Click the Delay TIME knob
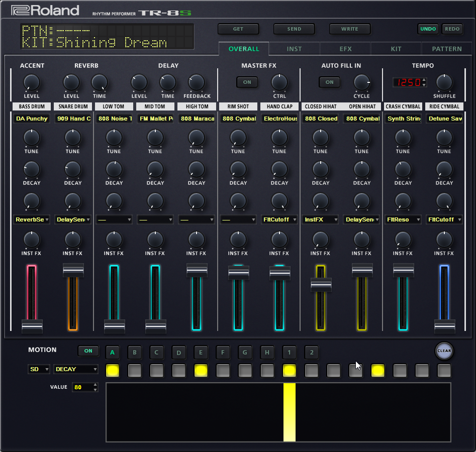The image size is (476, 452). 168,83
